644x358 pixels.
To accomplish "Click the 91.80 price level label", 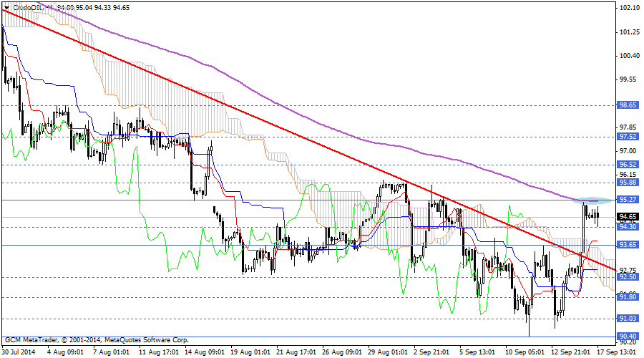I will [628, 296].
